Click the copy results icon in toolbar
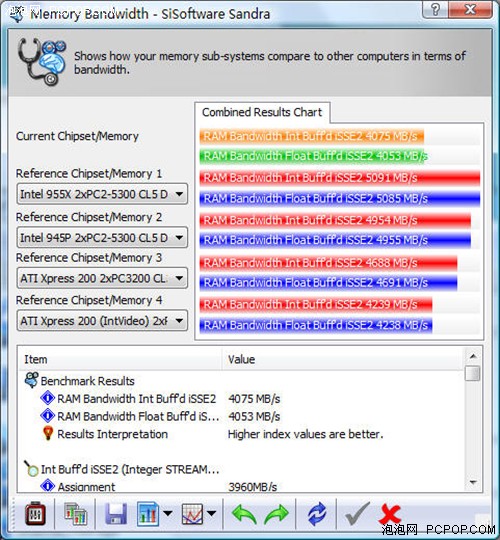The width and height of the screenshot is (500, 540). pos(75,513)
